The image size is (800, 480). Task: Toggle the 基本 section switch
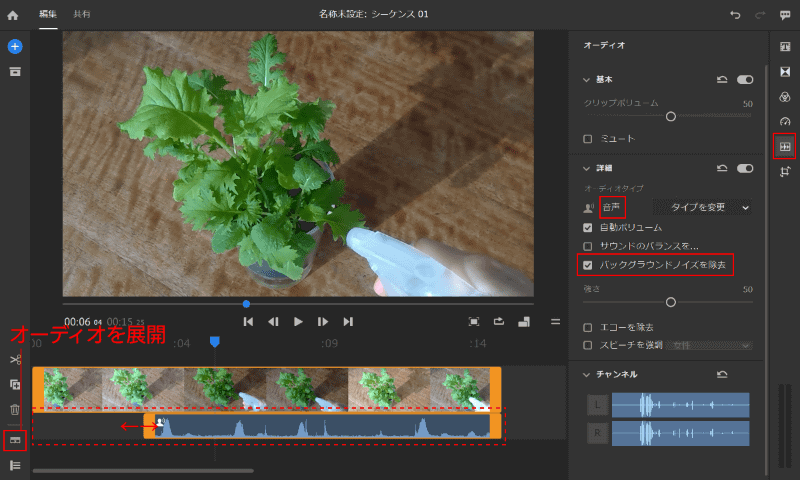[x=745, y=80]
